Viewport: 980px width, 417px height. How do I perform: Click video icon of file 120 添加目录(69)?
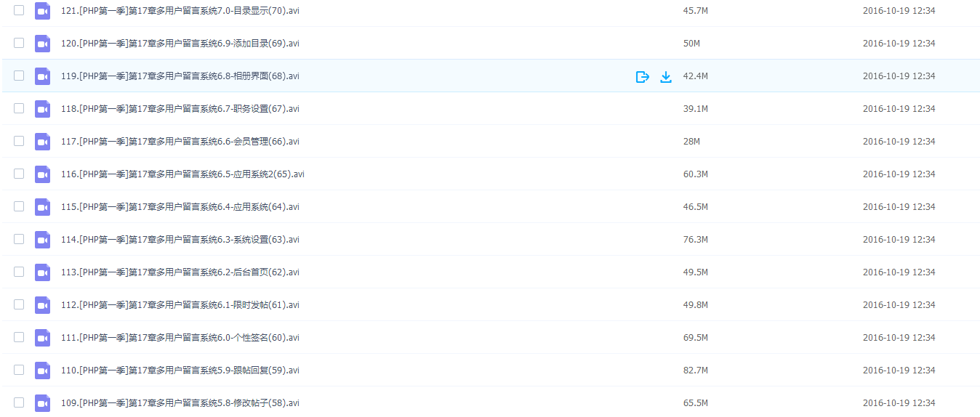42,44
